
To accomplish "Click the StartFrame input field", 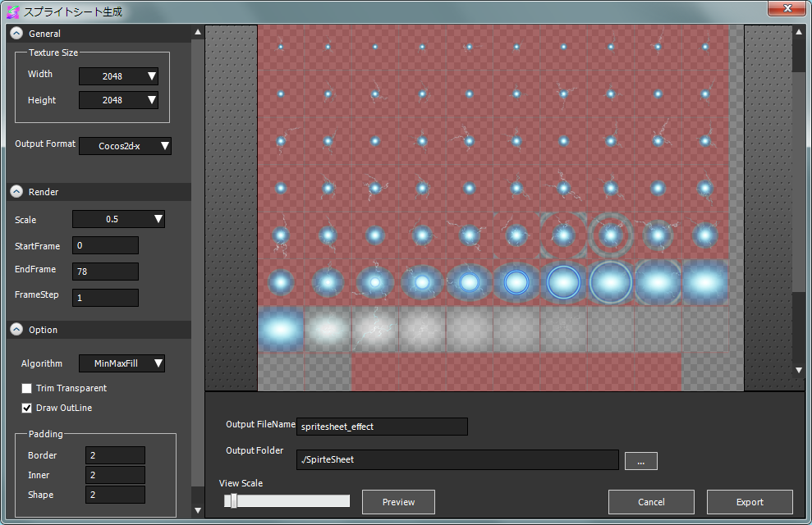I will point(105,245).
